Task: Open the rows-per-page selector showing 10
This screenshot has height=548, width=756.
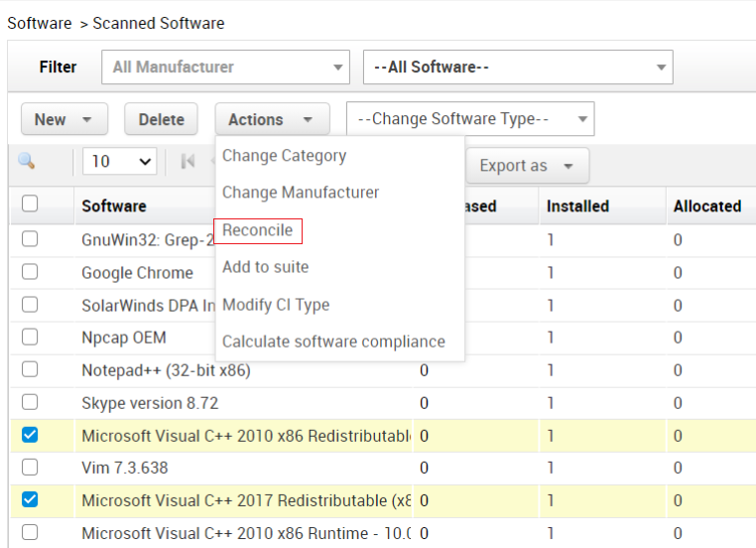Action: (x=120, y=161)
